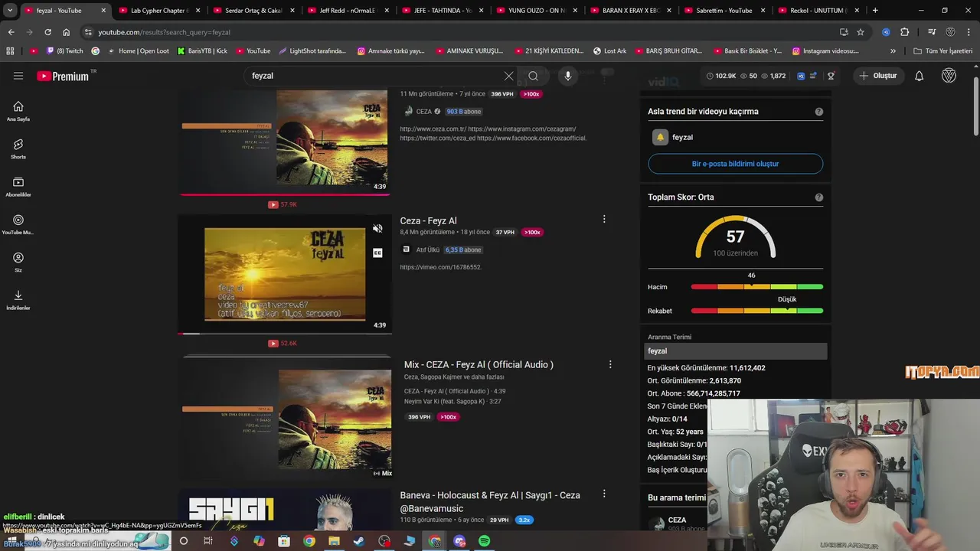
Task: Open the Ceza - Feyz Al video title
Action: [x=428, y=220]
